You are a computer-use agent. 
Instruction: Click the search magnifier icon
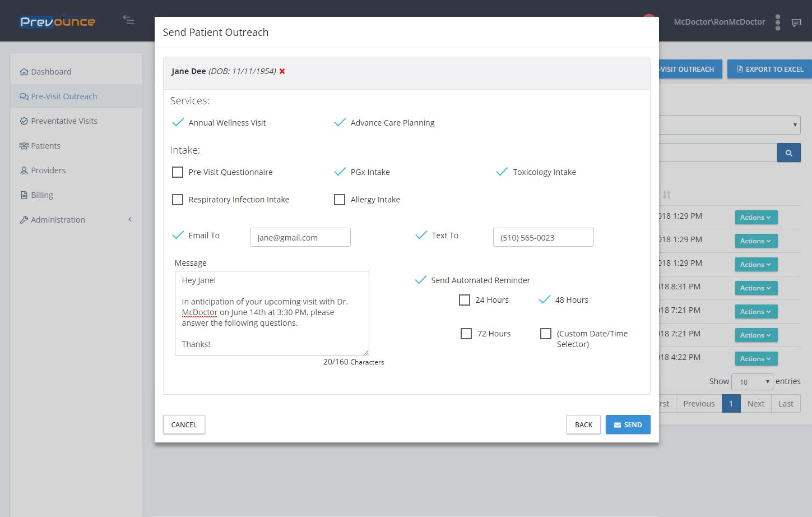click(788, 152)
